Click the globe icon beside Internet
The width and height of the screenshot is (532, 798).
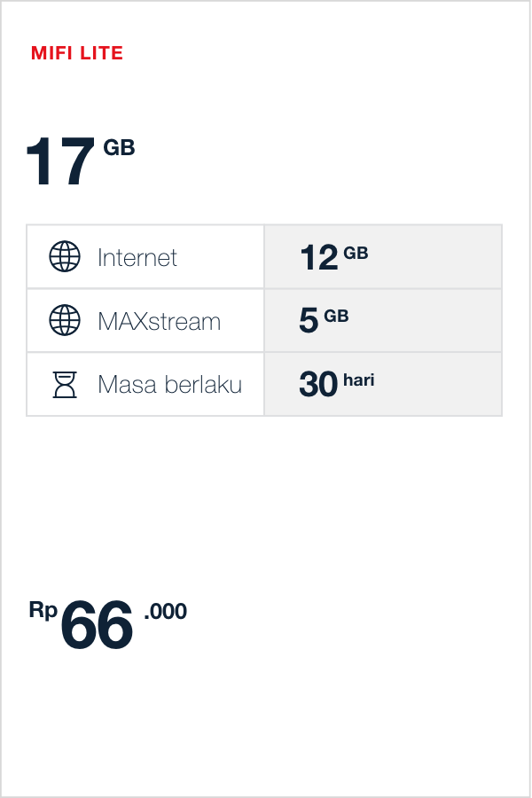(65, 257)
